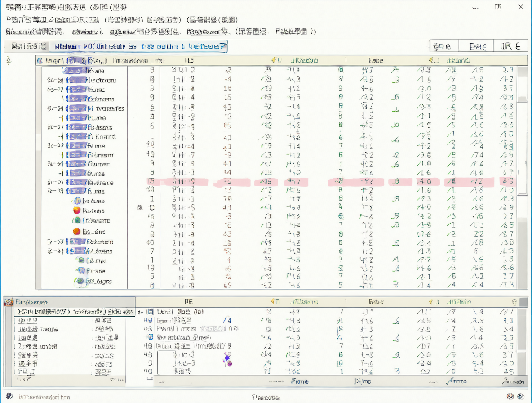Click the red round icon in the status bar
This screenshot has height=403, width=532.
510,396
